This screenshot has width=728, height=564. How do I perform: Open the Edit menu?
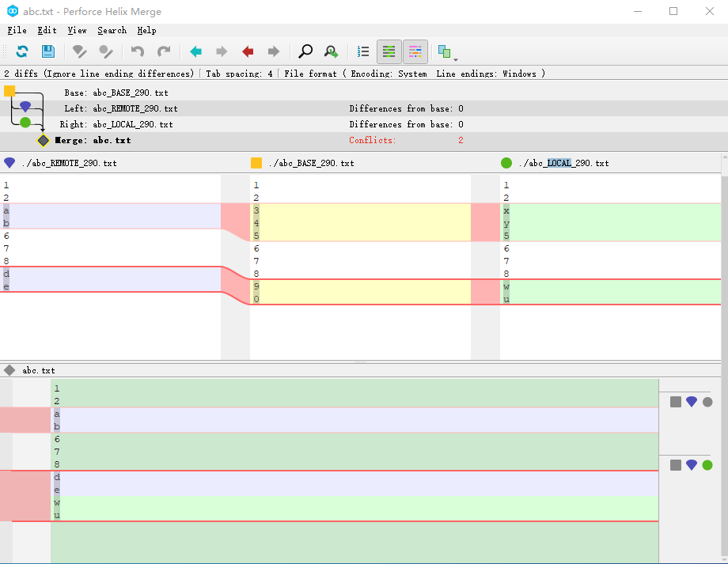(47, 30)
